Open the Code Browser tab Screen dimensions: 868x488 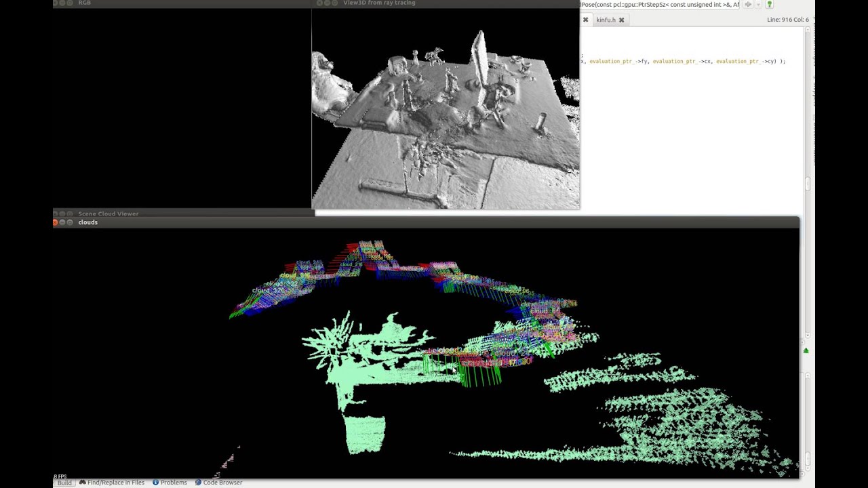pyautogui.click(x=218, y=483)
